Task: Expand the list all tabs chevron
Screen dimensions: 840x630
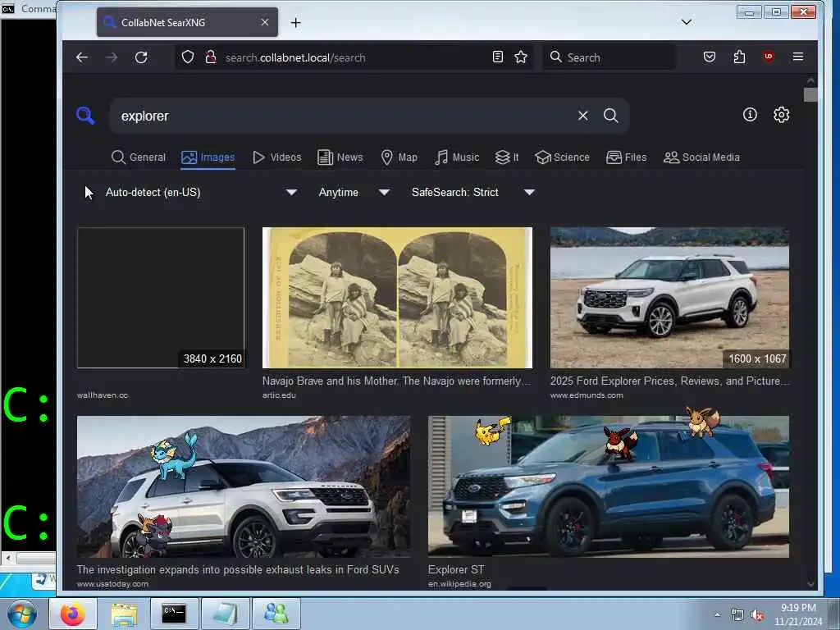Action: [687, 22]
